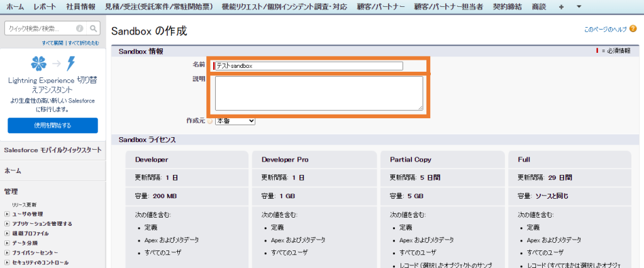Expand the 組織プロファイル tree node

6,233
